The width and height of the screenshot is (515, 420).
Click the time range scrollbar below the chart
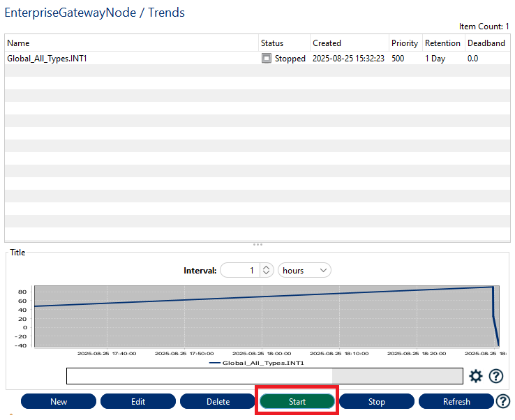(264, 376)
